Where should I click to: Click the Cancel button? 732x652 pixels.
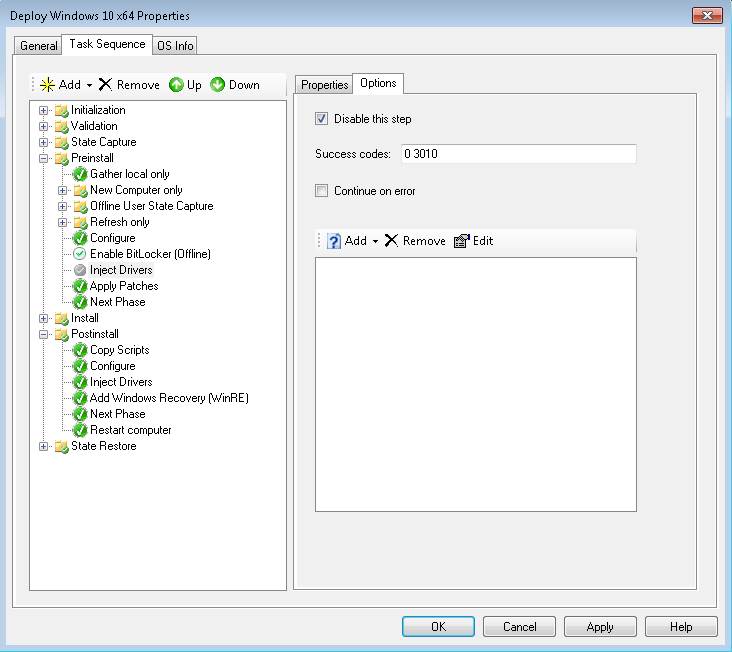point(519,626)
